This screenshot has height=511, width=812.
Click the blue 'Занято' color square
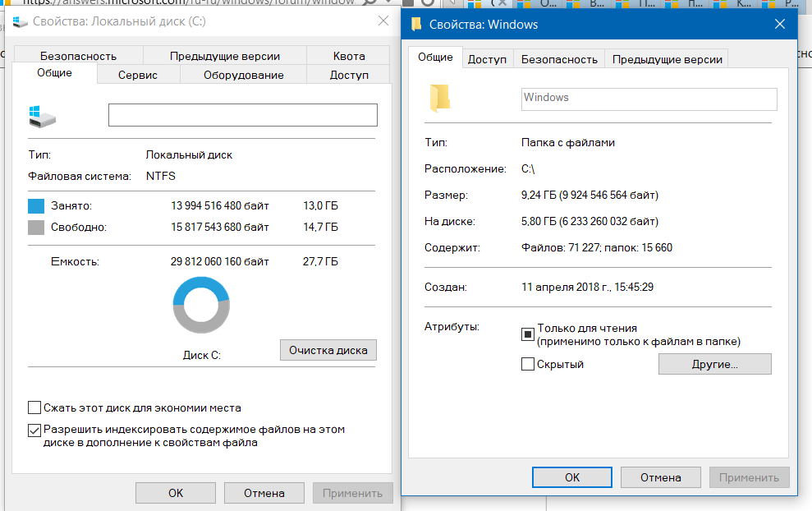click(x=36, y=205)
